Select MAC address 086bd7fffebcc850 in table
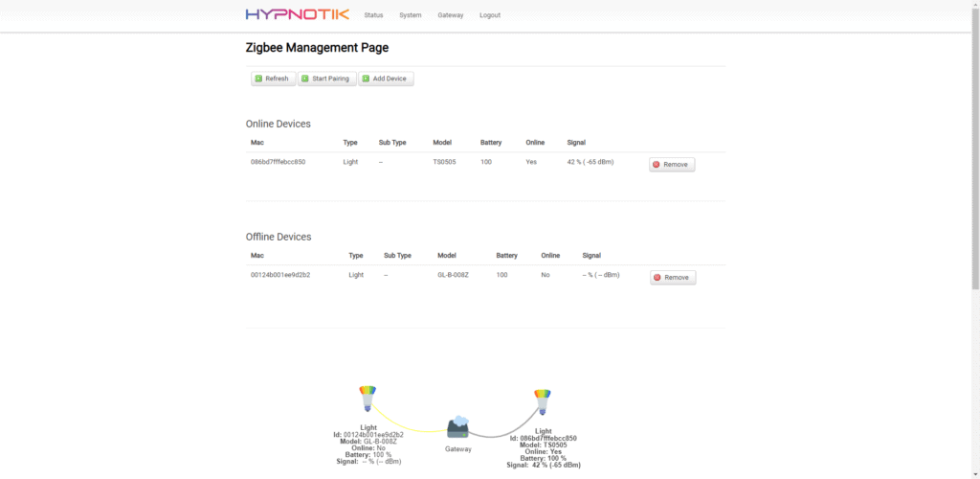Viewport: 980px width, 479px height. point(278,162)
